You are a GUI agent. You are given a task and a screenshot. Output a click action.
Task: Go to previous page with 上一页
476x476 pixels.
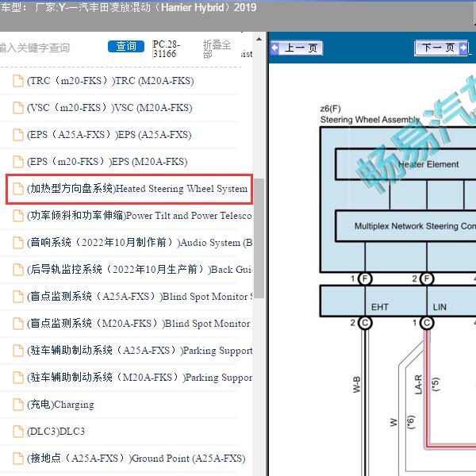point(296,48)
